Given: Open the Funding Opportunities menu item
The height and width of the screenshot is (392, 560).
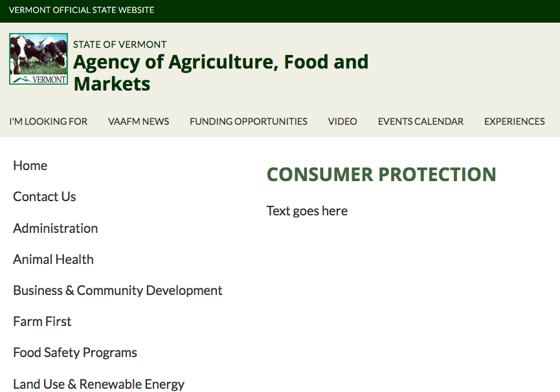Looking at the screenshot, I should [x=249, y=121].
